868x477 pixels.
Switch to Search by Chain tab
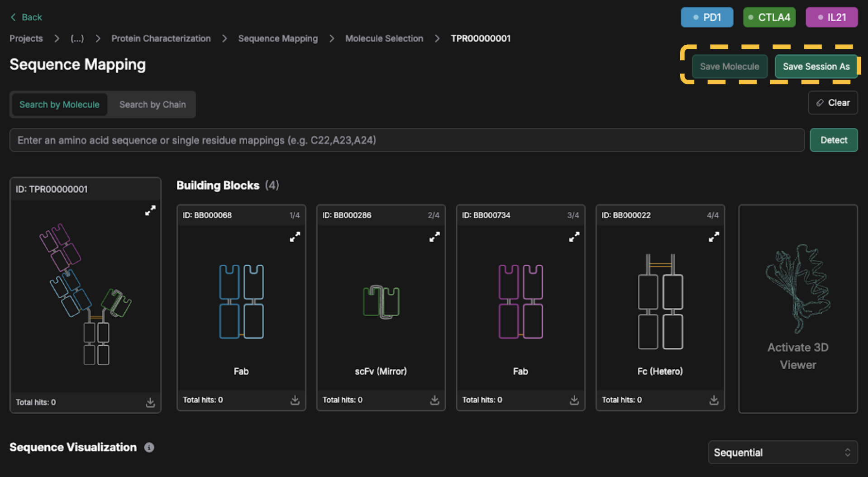pos(153,105)
